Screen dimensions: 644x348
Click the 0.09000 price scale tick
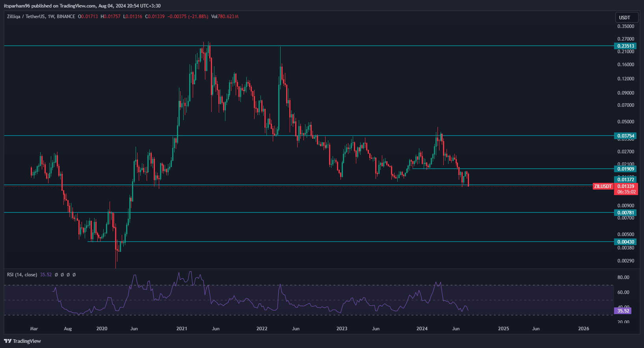(x=626, y=93)
